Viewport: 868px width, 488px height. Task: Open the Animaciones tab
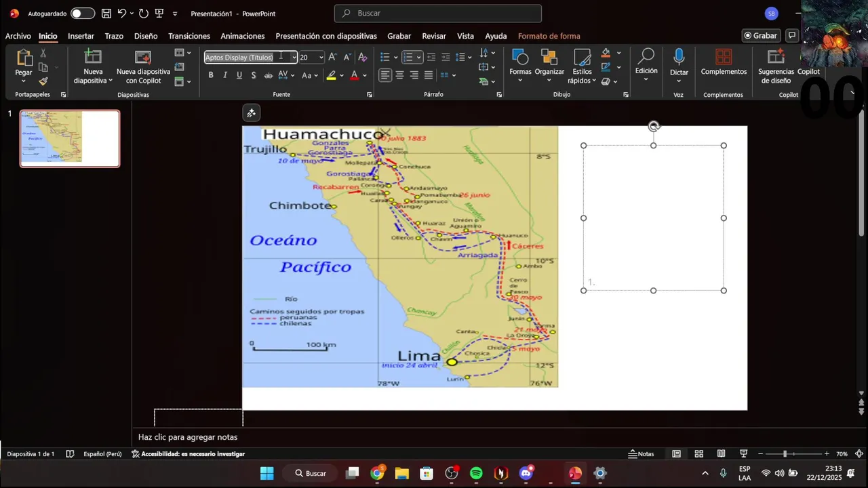242,36
